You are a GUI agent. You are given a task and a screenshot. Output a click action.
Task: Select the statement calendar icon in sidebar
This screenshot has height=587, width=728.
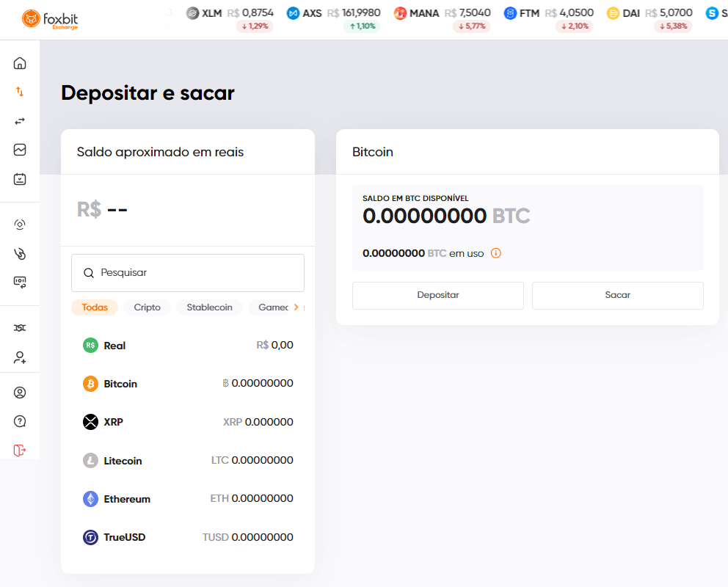point(20,178)
